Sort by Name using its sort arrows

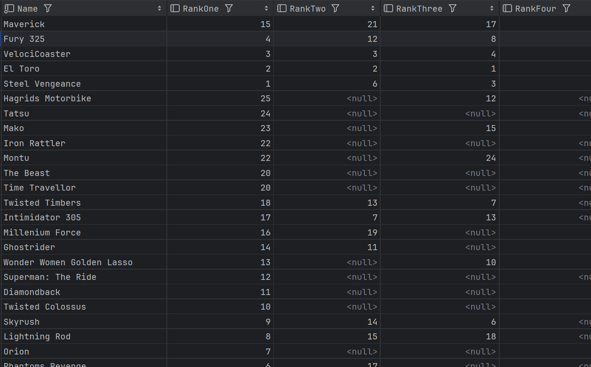(159, 8)
